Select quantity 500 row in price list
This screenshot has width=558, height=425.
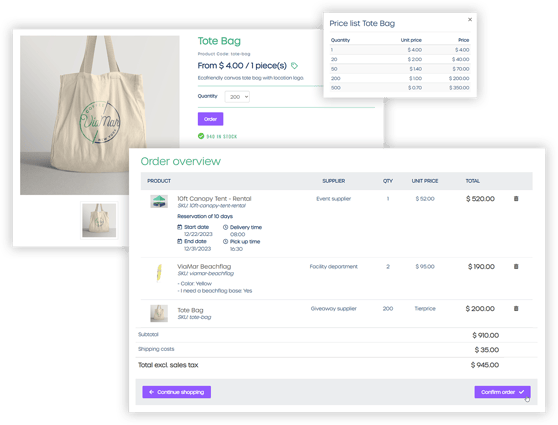pyautogui.click(x=400, y=88)
